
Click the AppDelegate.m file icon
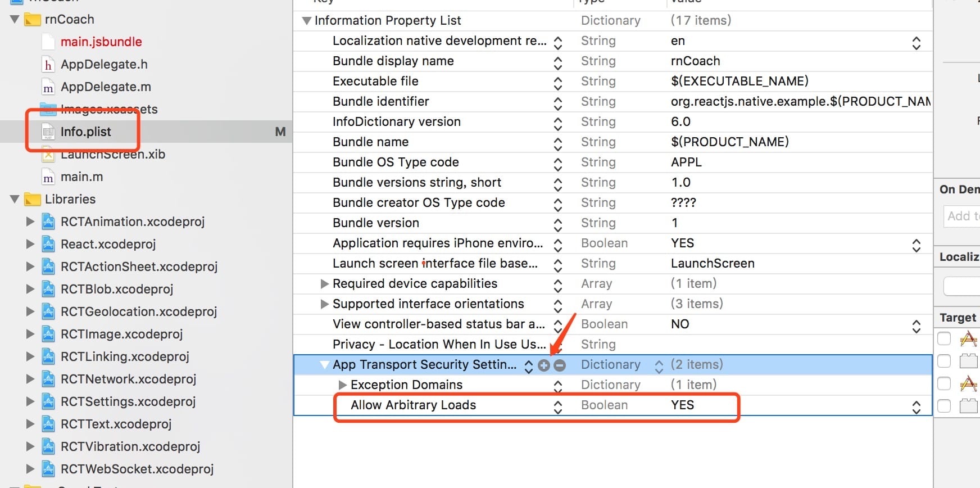[49, 87]
